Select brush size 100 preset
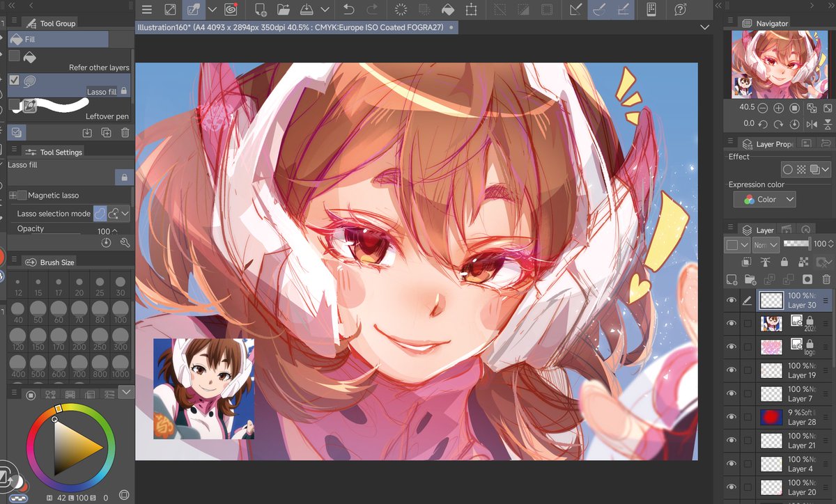The height and width of the screenshot is (504, 836). (x=121, y=312)
